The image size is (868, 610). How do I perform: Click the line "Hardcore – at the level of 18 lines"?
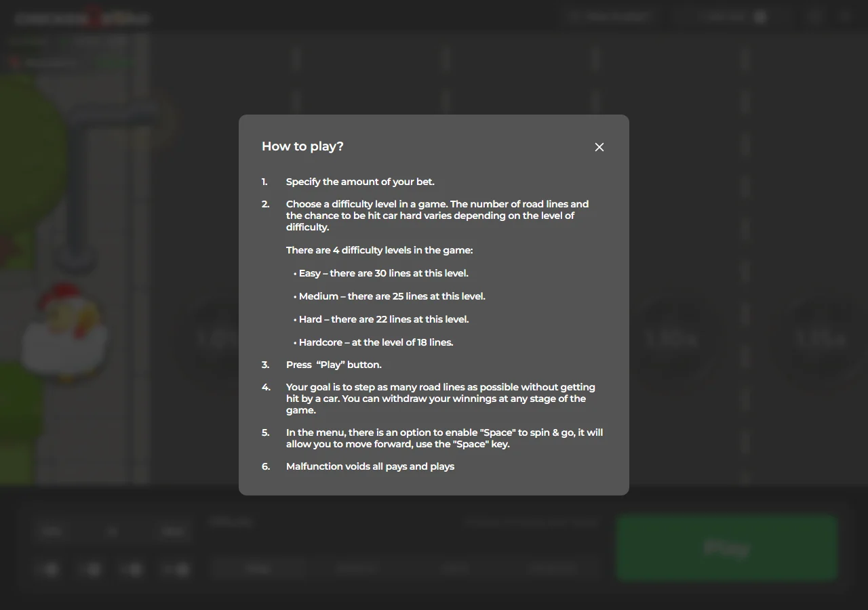374,342
